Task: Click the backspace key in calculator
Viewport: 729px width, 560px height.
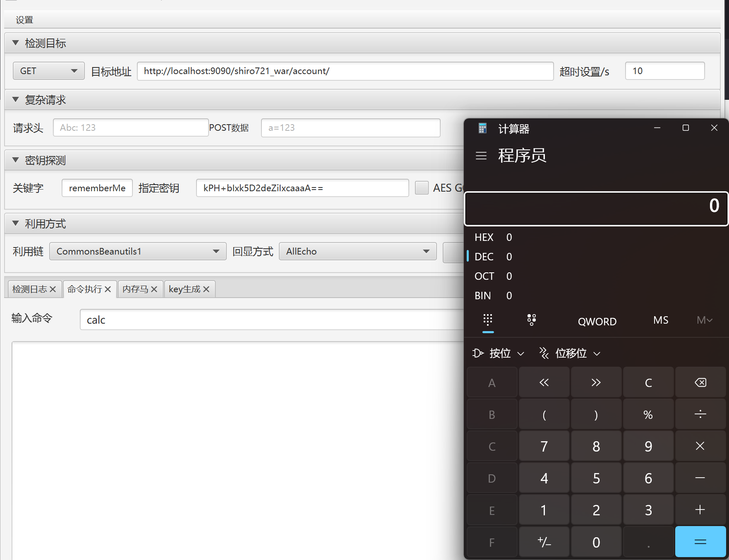Action: coord(700,382)
